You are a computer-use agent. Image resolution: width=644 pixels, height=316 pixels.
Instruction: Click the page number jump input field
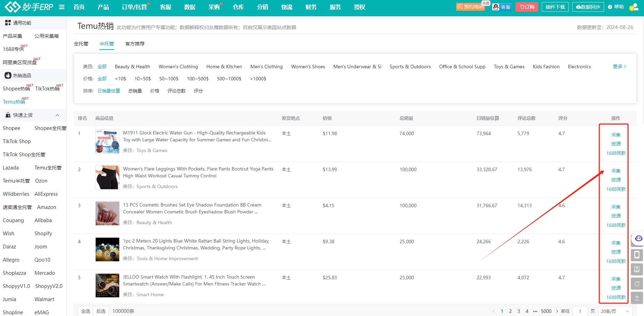point(580,311)
